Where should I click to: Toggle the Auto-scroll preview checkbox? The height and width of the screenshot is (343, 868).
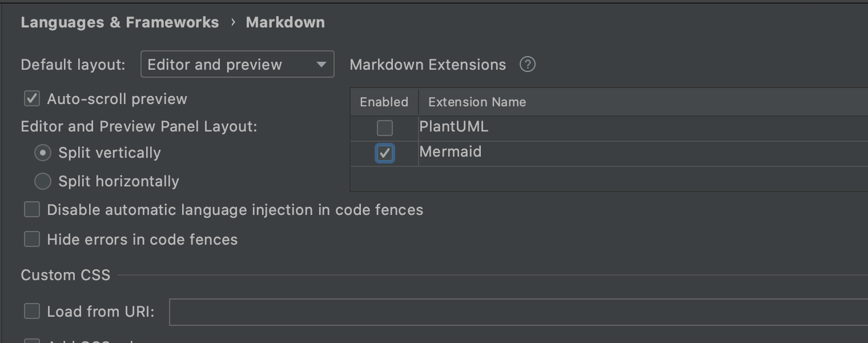(32, 99)
